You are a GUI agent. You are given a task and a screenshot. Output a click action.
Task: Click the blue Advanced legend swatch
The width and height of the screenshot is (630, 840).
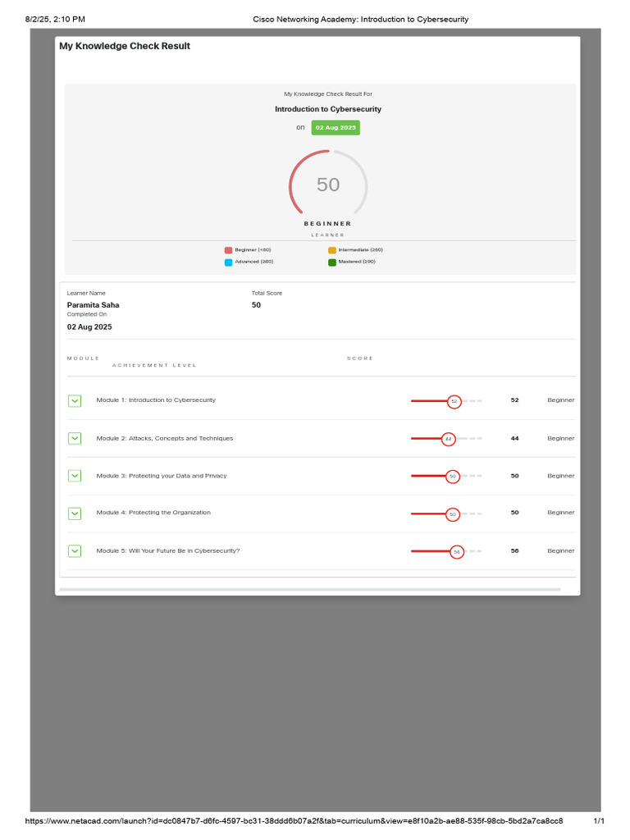click(x=228, y=262)
